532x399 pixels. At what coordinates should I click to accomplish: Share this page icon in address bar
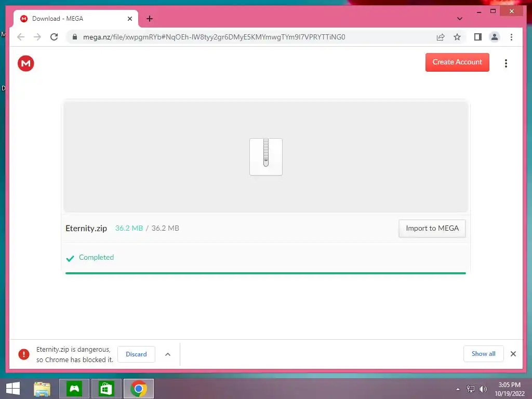441,37
